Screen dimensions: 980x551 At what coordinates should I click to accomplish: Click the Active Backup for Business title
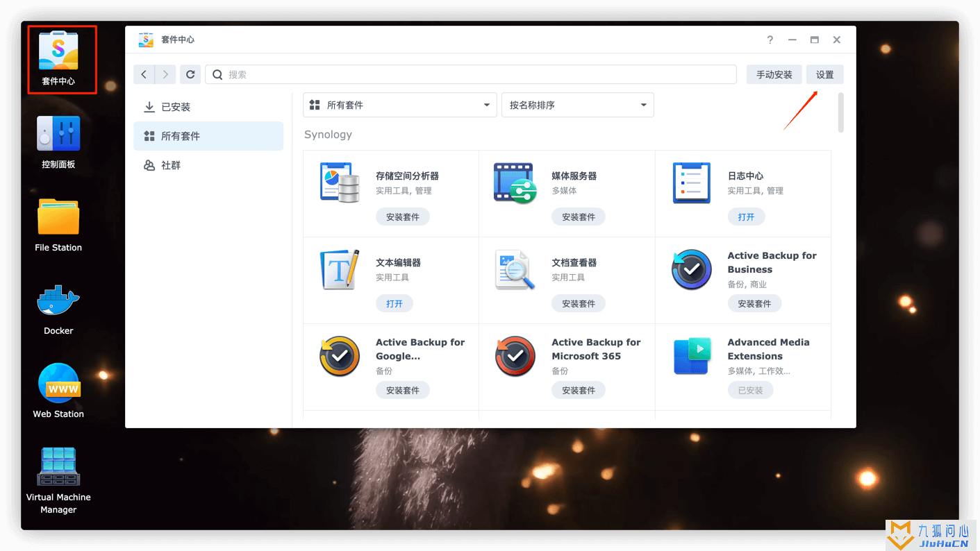click(772, 262)
